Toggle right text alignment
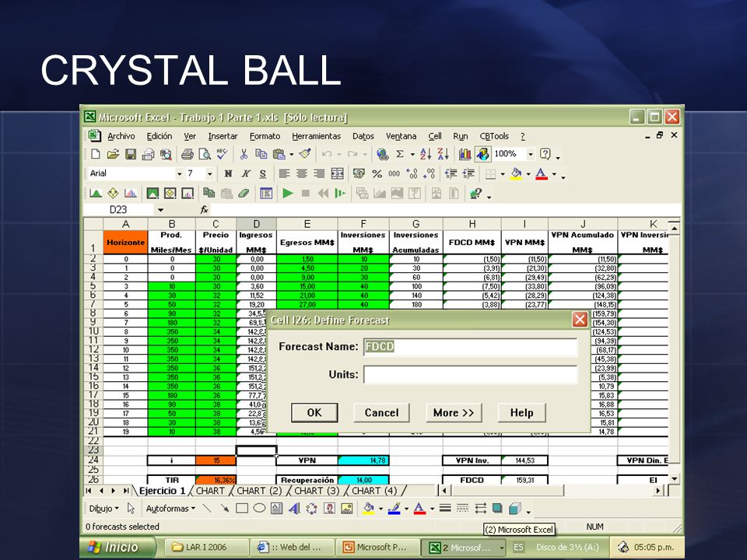Image resolution: width=747 pixels, height=560 pixels. pyautogui.click(x=319, y=173)
